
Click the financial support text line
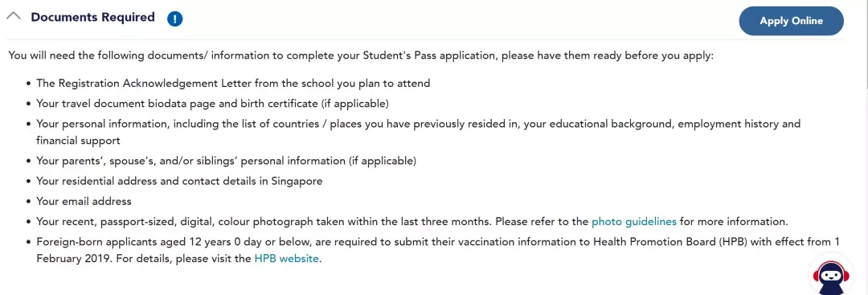pos(78,141)
